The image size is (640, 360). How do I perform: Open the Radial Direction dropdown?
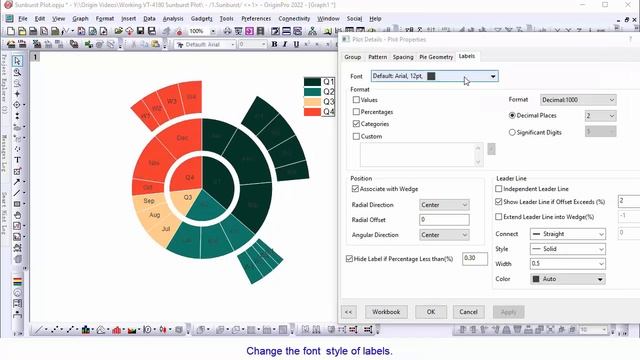tap(444, 205)
